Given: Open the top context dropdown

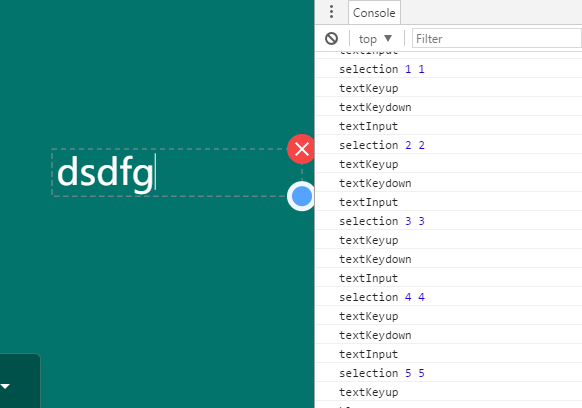Looking at the screenshot, I should 375,39.
